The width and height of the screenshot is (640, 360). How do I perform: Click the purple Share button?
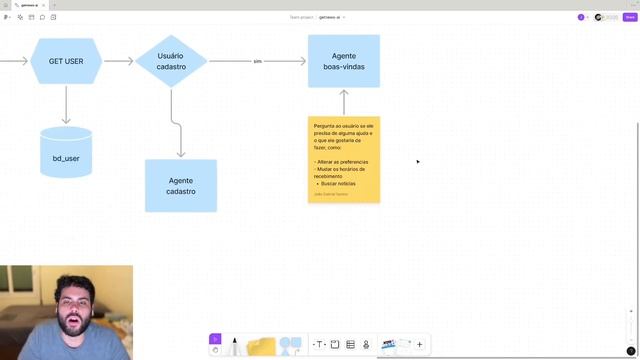[630, 17]
